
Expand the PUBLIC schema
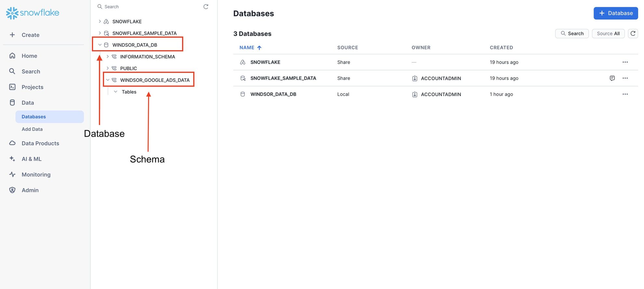click(x=108, y=68)
